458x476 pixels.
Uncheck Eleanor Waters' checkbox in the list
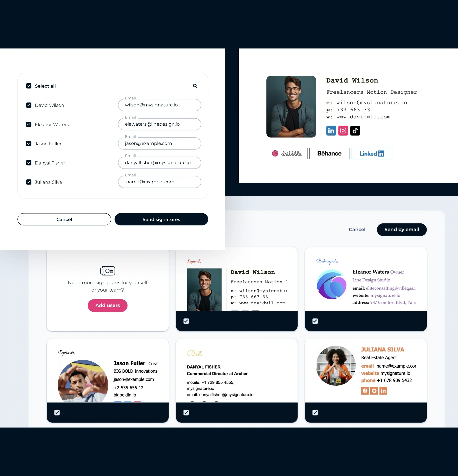(29, 125)
